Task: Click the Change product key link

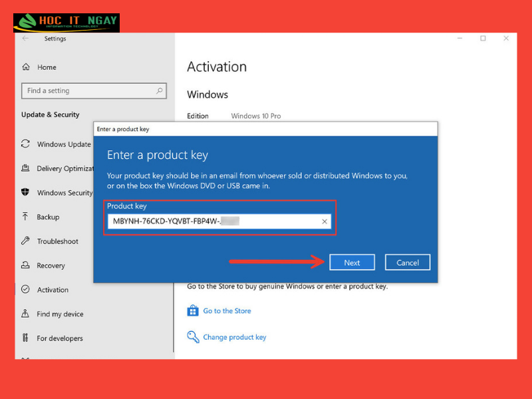Action: [235, 337]
